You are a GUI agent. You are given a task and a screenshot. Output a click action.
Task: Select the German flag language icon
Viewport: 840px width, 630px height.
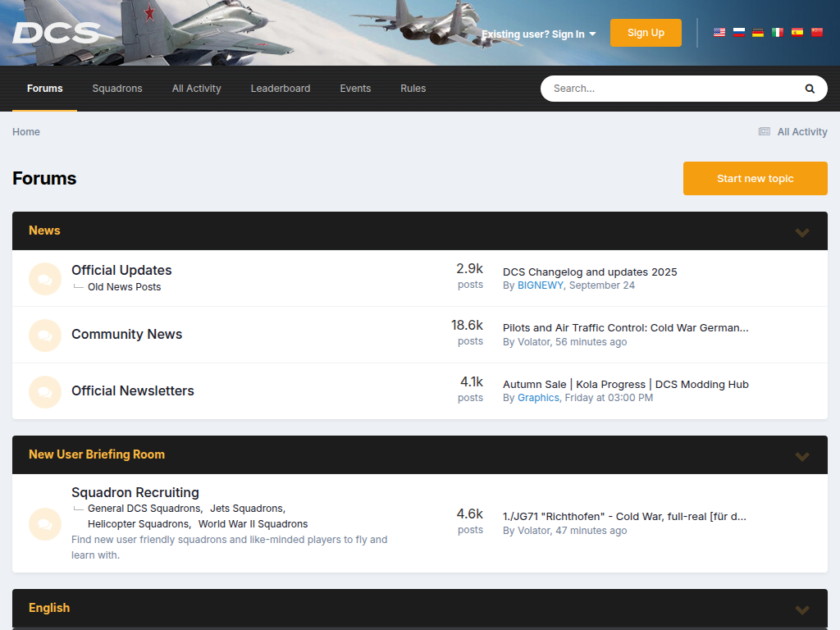coord(758,33)
